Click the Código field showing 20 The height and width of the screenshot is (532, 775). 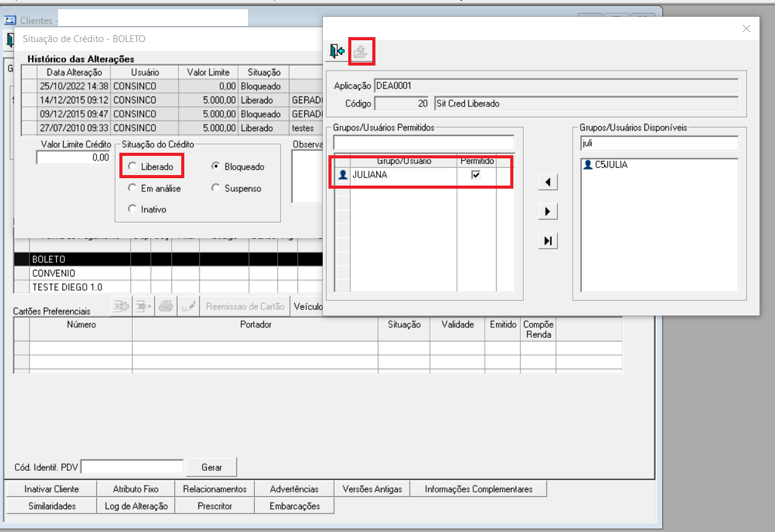click(403, 103)
